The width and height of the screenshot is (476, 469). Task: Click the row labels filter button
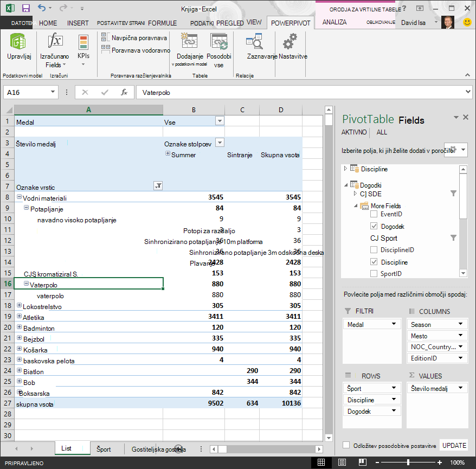(158, 186)
